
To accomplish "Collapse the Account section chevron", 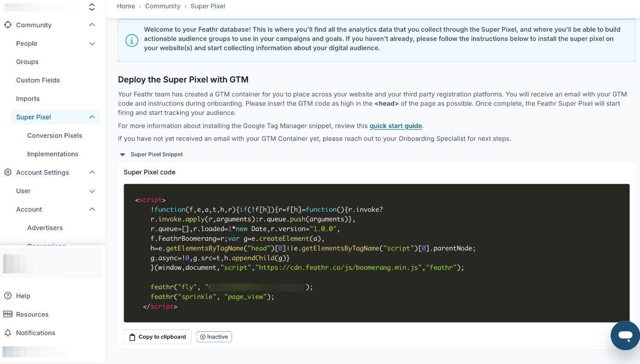I will tap(92, 209).
